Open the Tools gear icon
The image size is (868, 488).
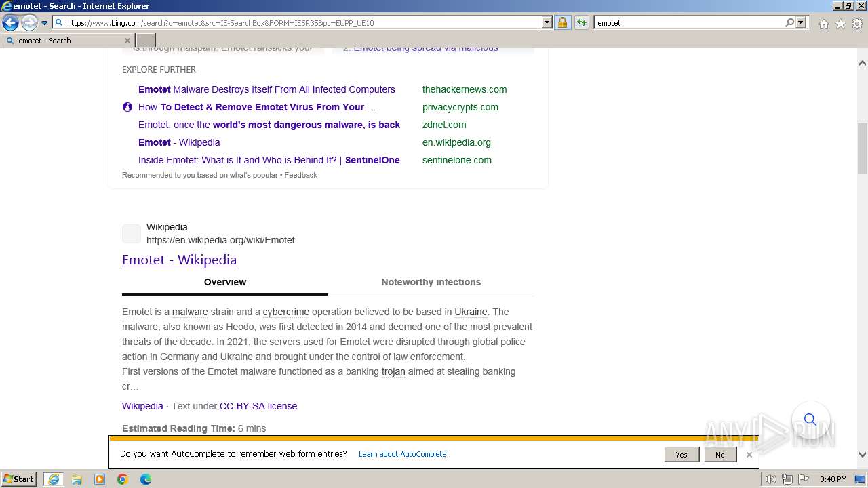(x=857, y=24)
